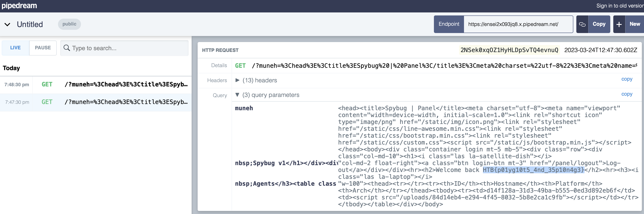The height and width of the screenshot is (214, 644).
Task: Click the plus icon for new source
Action: click(619, 24)
